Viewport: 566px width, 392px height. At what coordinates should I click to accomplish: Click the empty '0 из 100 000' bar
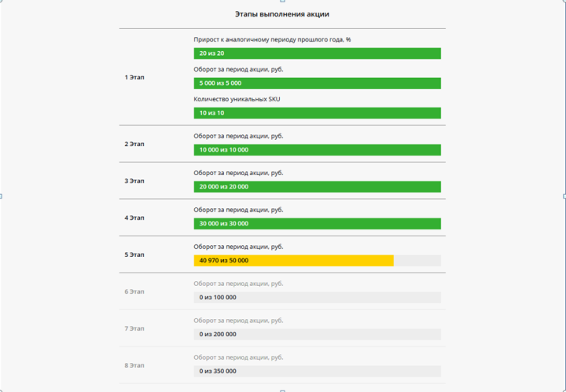click(x=317, y=298)
